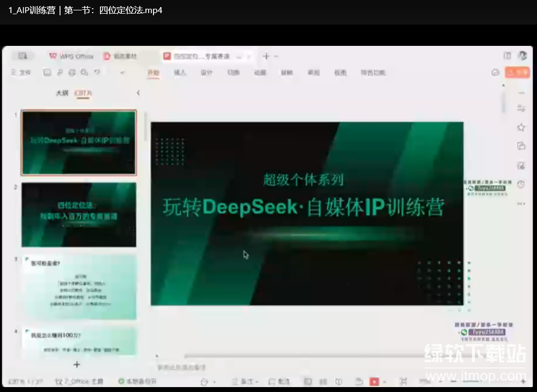Toggle 本地备份 local backup in the status bar
The height and width of the screenshot is (392, 537).
click(x=135, y=381)
